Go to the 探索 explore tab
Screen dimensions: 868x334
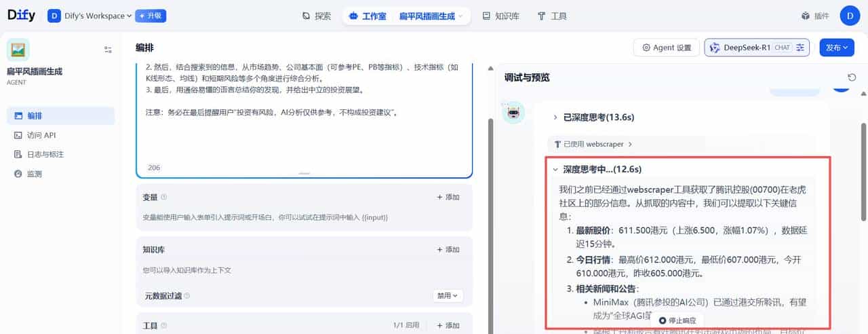coord(316,16)
